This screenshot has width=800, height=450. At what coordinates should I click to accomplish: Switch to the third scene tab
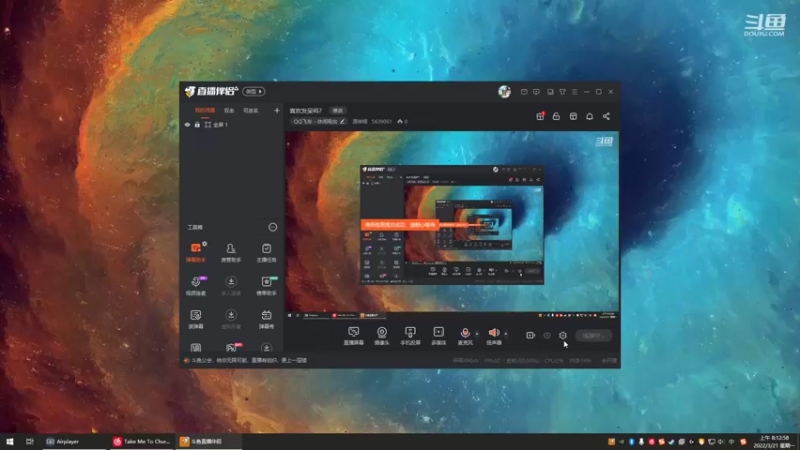click(251, 110)
